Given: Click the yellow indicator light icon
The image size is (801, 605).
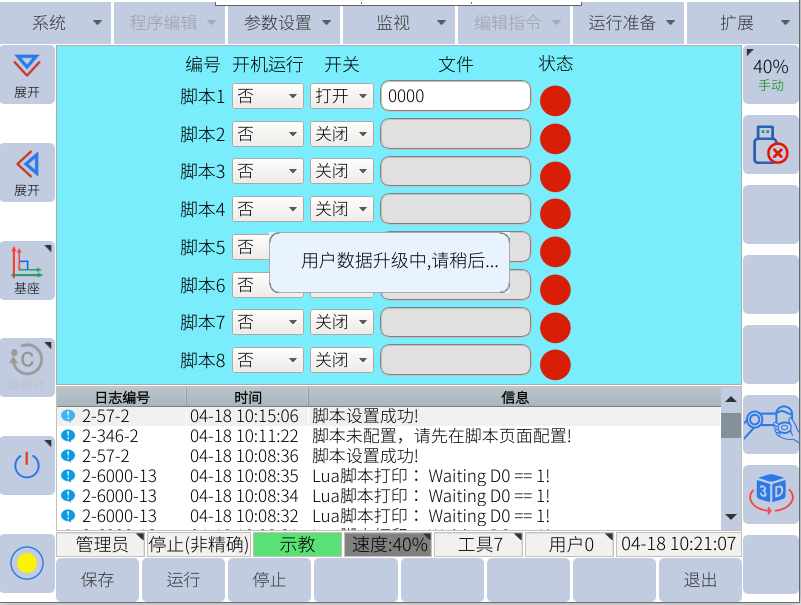Looking at the screenshot, I should coord(27,562).
